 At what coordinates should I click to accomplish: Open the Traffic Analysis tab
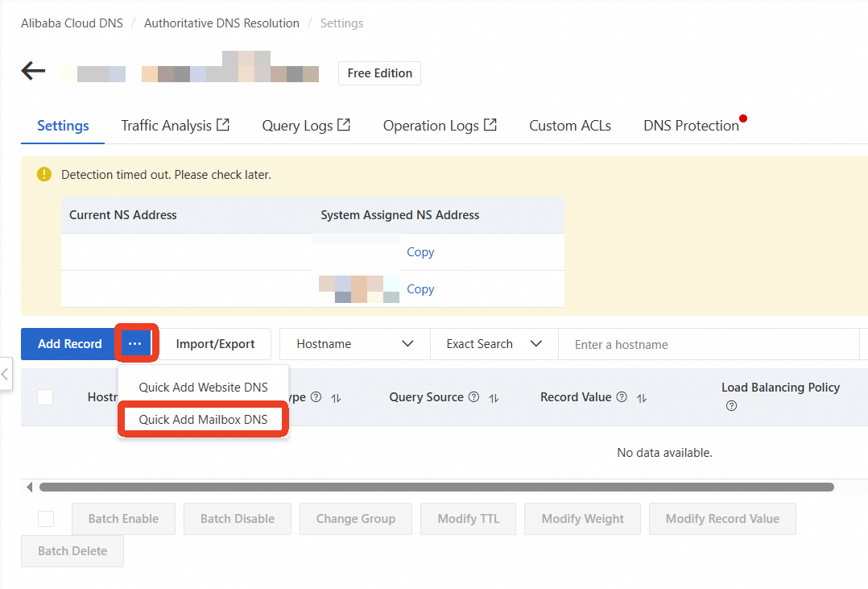coord(175,126)
